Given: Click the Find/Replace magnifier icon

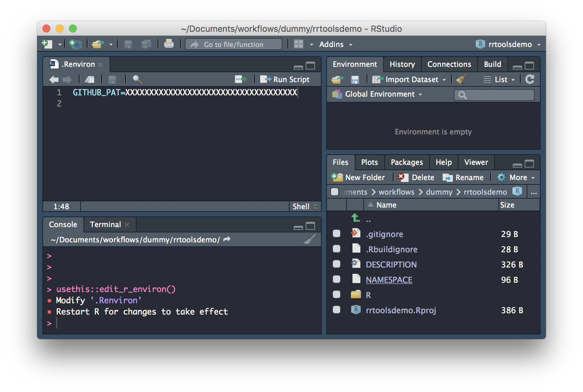Looking at the screenshot, I should pos(137,79).
